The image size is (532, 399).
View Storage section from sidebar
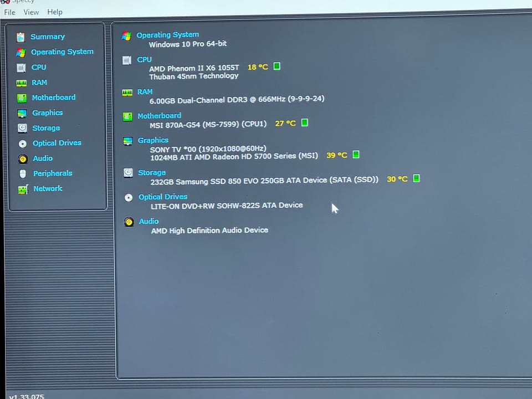[46, 128]
